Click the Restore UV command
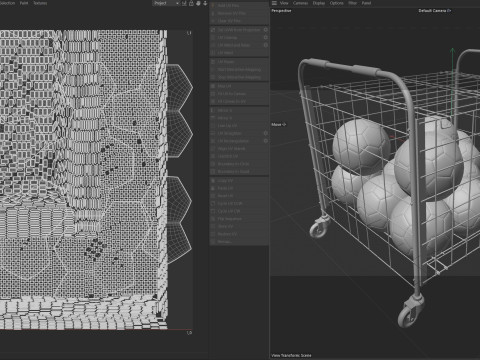 point(239,234)
